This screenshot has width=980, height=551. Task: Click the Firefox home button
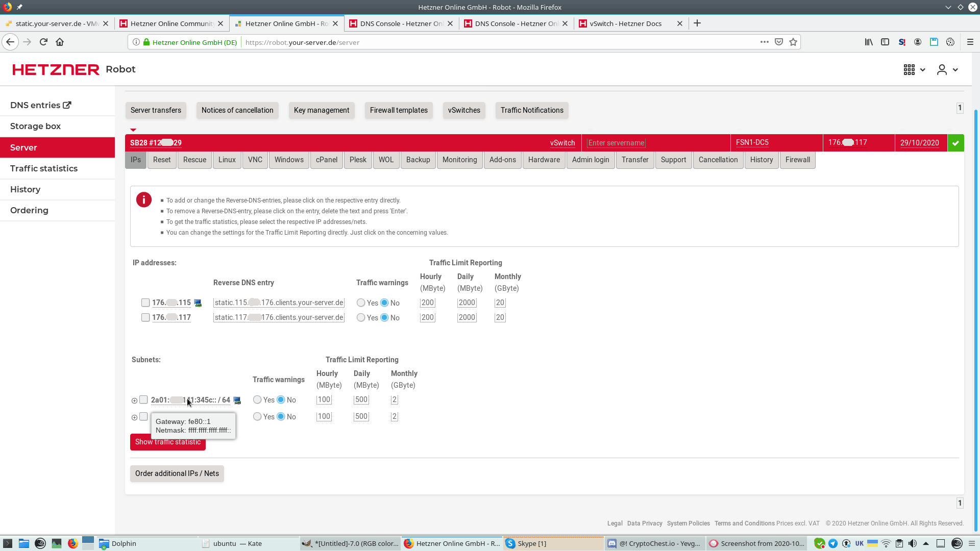tap(60, 42)
